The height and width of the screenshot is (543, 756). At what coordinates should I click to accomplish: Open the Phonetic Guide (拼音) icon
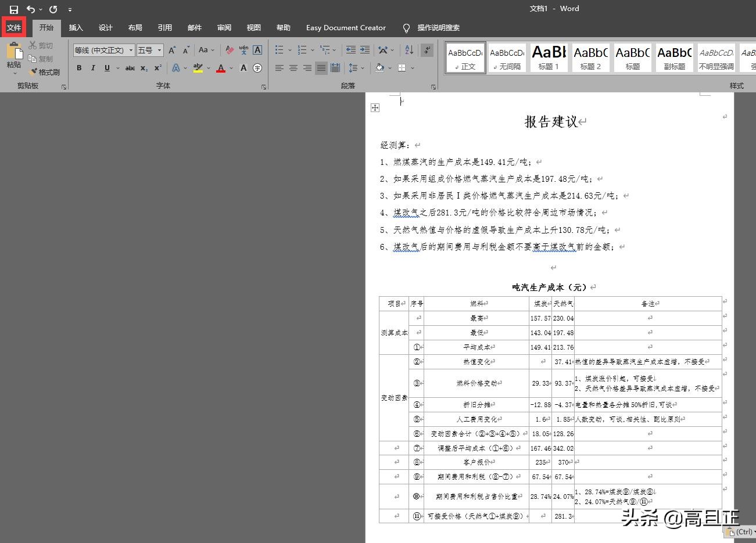click(x=243, y=50)
